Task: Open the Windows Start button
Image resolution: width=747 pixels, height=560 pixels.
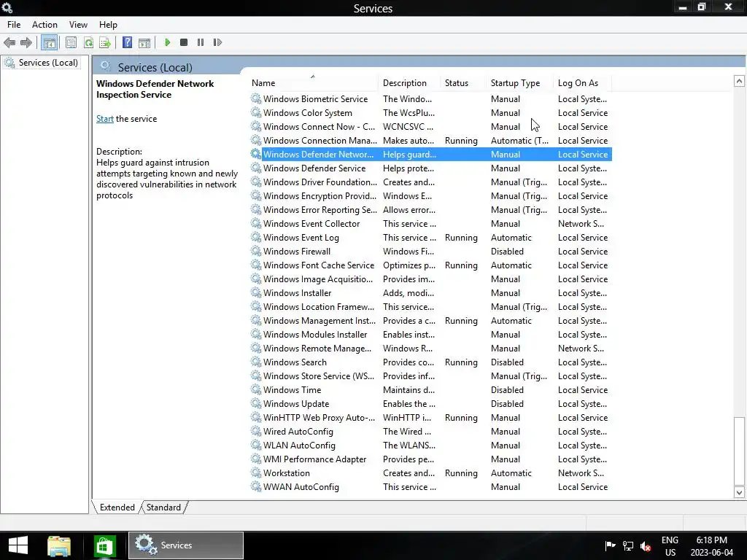Action: (x=18, y=545)
